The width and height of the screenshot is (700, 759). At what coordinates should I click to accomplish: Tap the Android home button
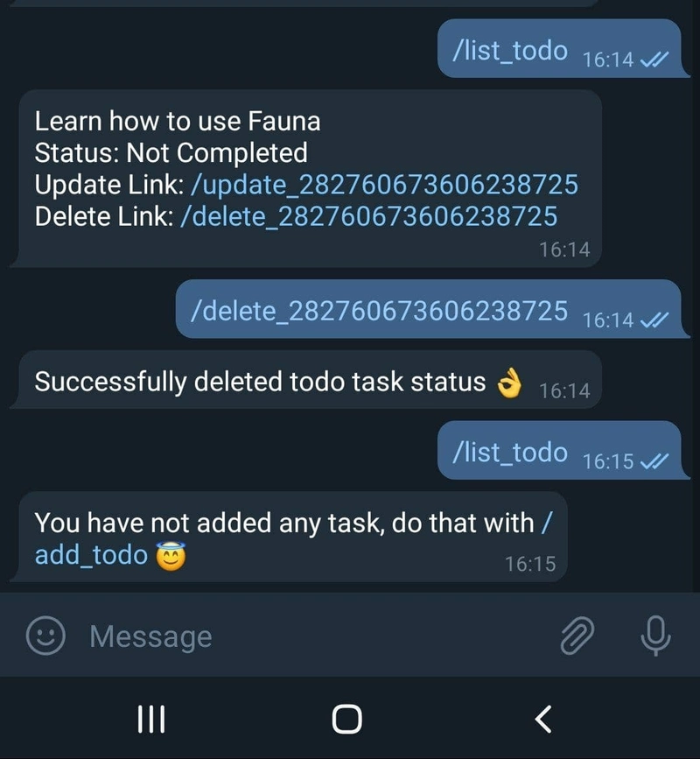pyautogui.click(x=346, y=719)
